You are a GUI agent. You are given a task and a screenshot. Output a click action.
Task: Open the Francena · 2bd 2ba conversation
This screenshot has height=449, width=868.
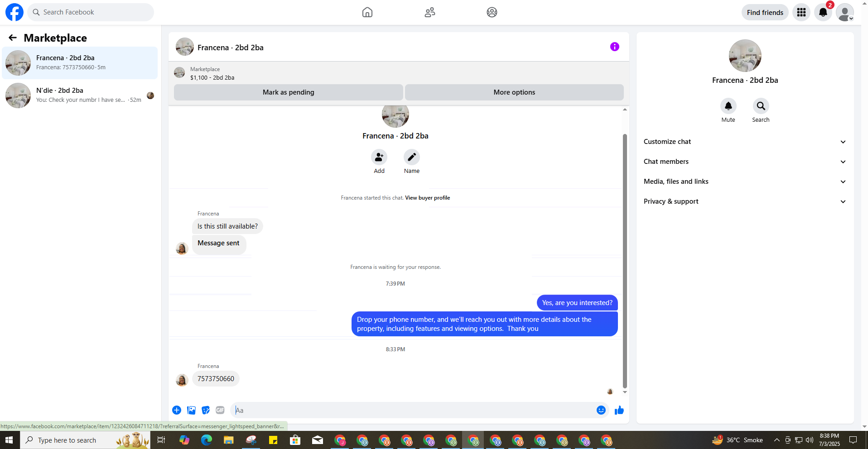80,63
